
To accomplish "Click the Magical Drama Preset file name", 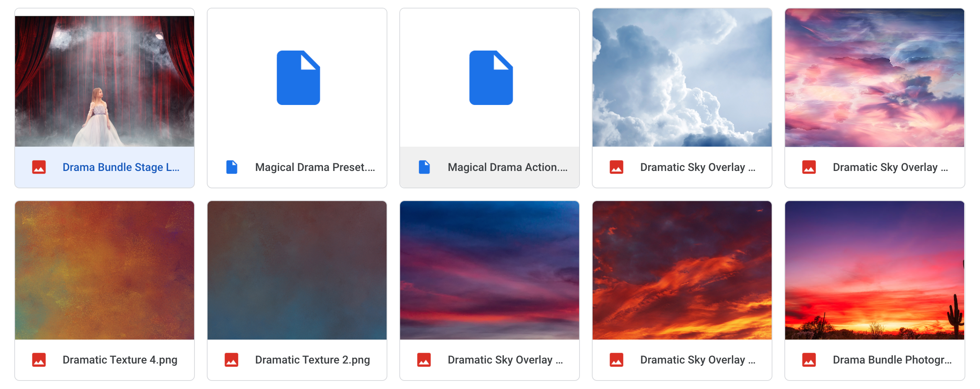I will [315, 167].
